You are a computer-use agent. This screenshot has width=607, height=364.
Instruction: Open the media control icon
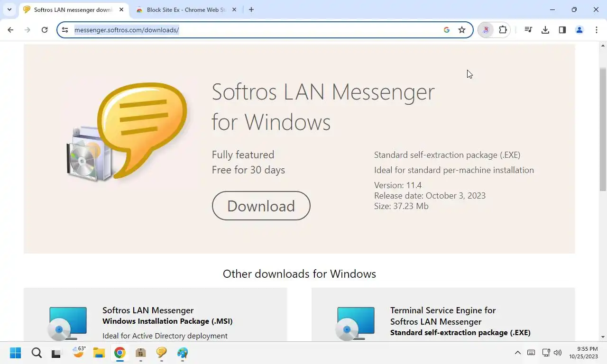[528, 30]
